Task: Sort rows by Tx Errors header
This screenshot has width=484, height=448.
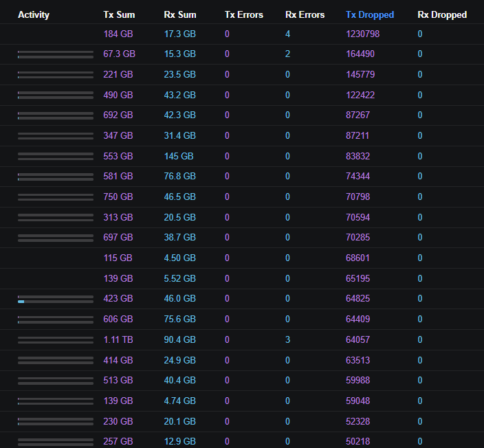Action: pos(244,14)
